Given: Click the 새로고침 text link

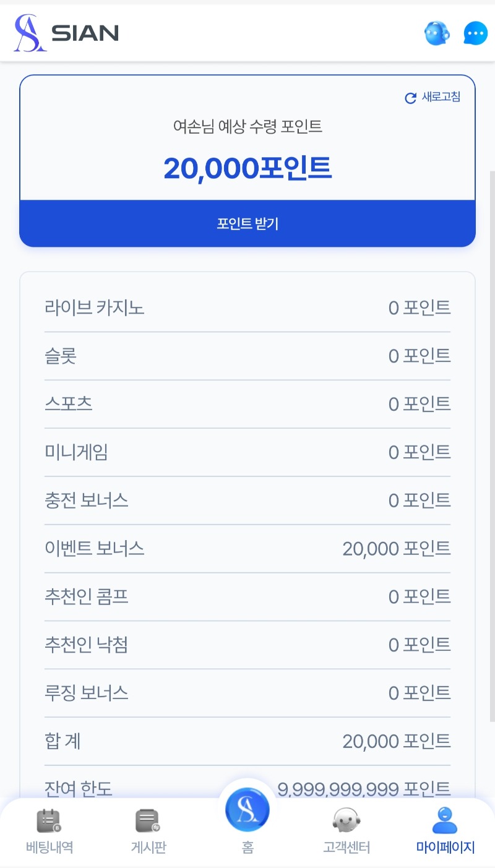Looking at the screenshot, I should point(441,97).
